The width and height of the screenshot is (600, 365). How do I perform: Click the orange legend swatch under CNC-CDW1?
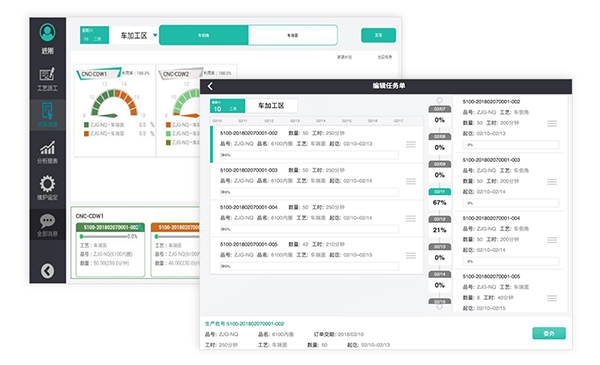click(86, 134)
